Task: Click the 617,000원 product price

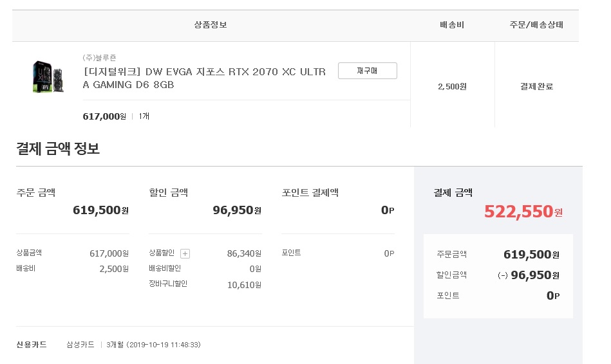Action: (x=104, y=116)
